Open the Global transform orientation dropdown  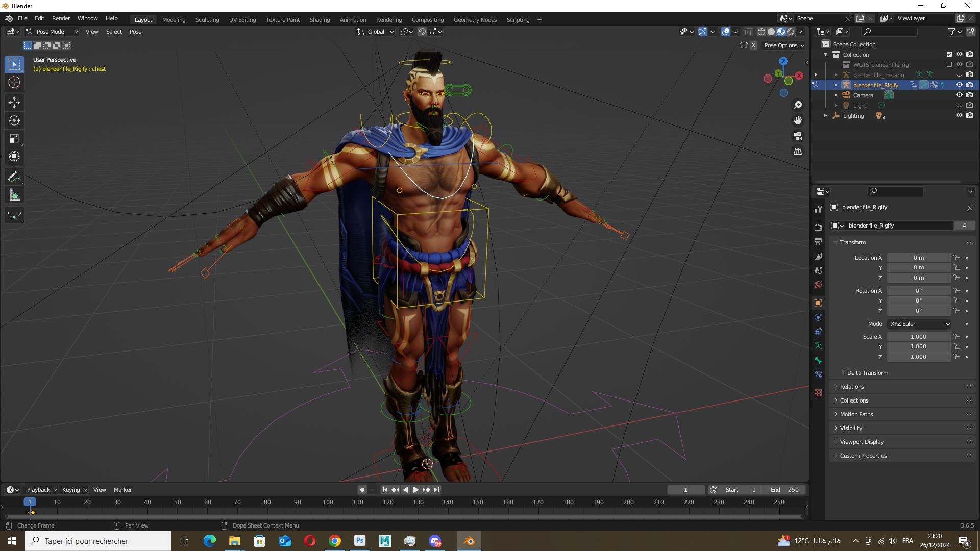pos(376,32)
